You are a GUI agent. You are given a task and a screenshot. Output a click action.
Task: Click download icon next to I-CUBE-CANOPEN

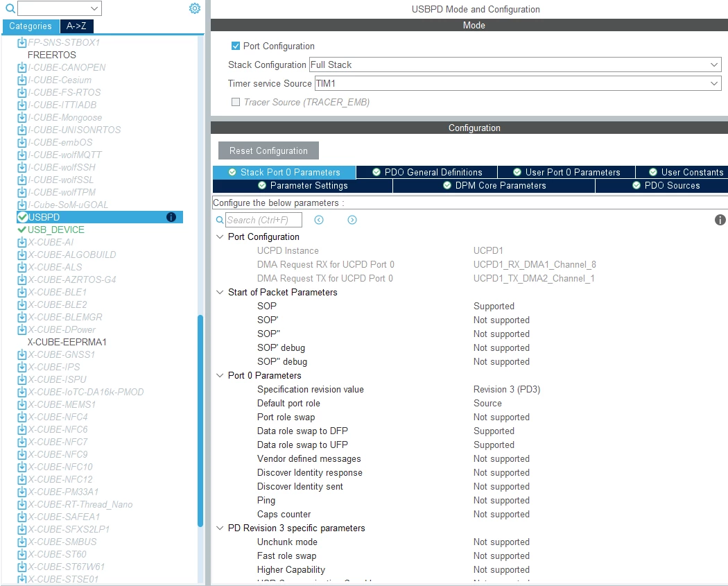tap(21, 67)
